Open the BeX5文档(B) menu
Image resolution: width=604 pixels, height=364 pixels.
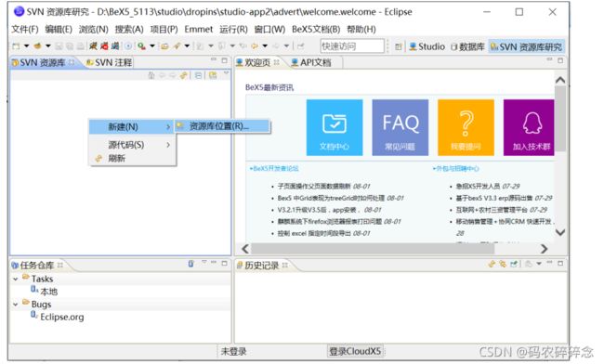coord(316,29)
